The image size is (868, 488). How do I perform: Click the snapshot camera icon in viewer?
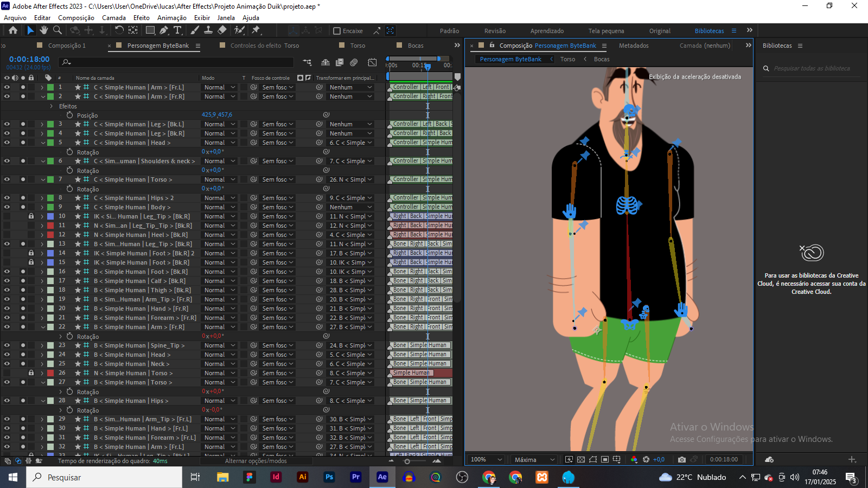(682, 459)
